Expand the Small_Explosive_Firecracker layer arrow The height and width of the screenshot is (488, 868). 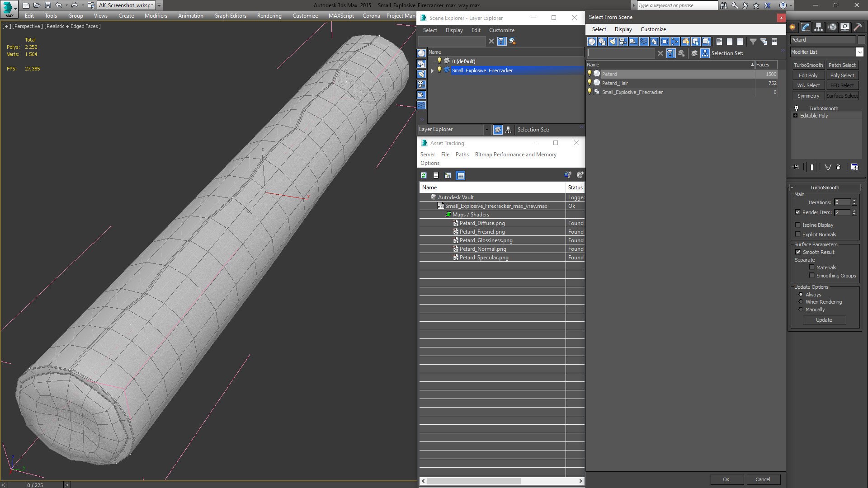[x=432, y=70]
